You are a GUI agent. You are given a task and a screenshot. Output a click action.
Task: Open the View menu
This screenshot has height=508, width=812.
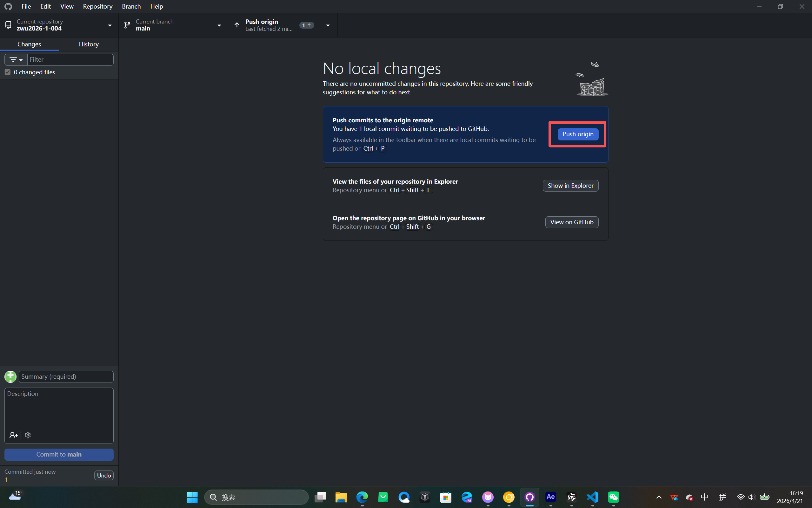(67, 6)
